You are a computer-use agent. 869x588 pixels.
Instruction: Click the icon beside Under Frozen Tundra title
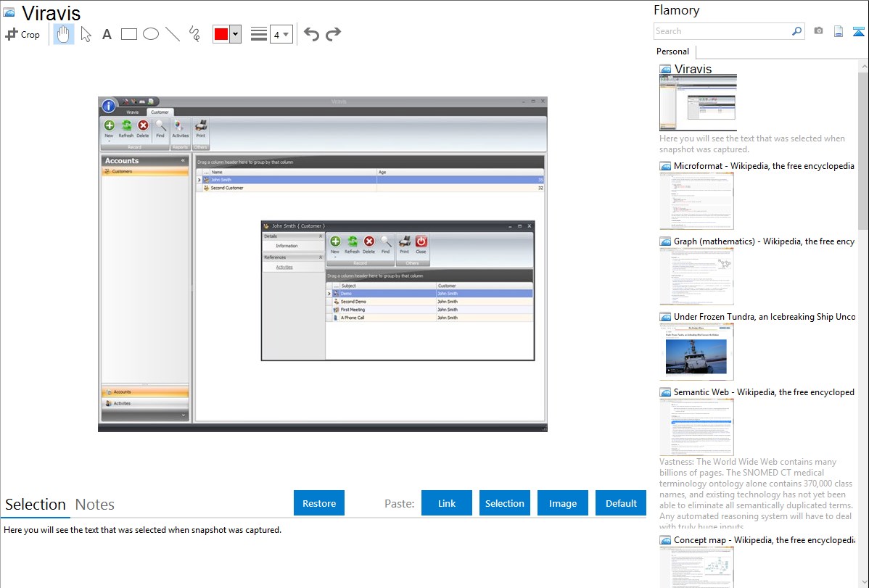pos(666,317)
